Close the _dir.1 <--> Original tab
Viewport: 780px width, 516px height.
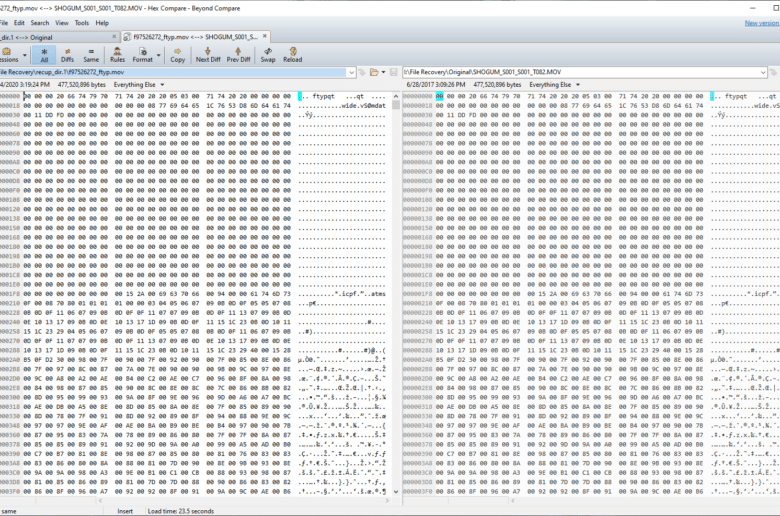pyautogui.click(x=114, y=37)
